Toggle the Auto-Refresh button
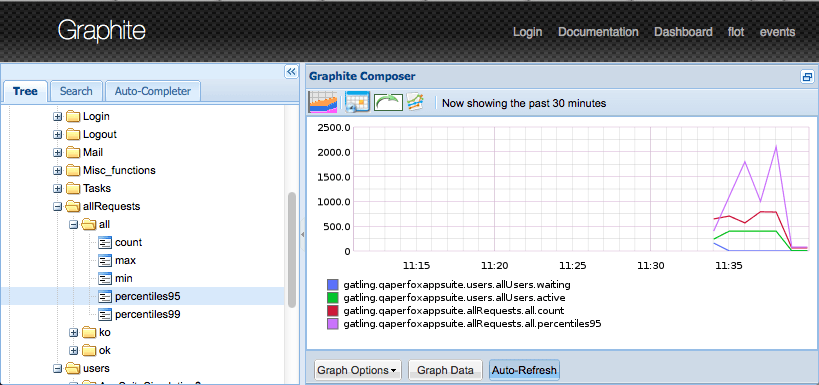This screenshot has width=819, height=385. (524, 370)
